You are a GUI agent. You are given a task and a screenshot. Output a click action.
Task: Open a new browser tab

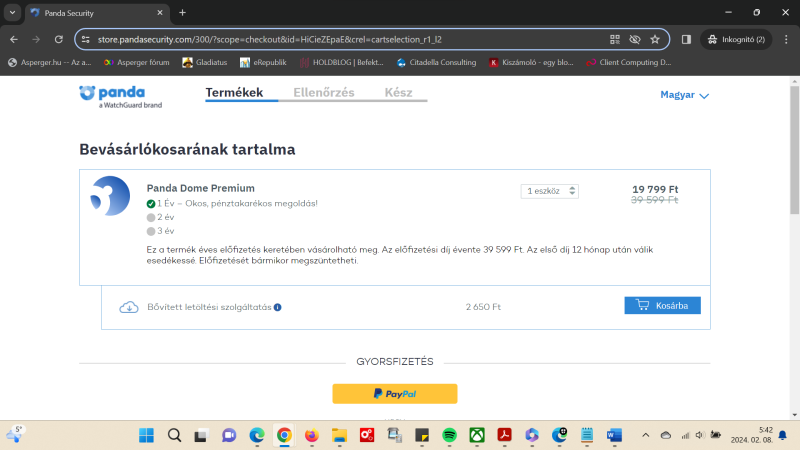pos(182,13)
